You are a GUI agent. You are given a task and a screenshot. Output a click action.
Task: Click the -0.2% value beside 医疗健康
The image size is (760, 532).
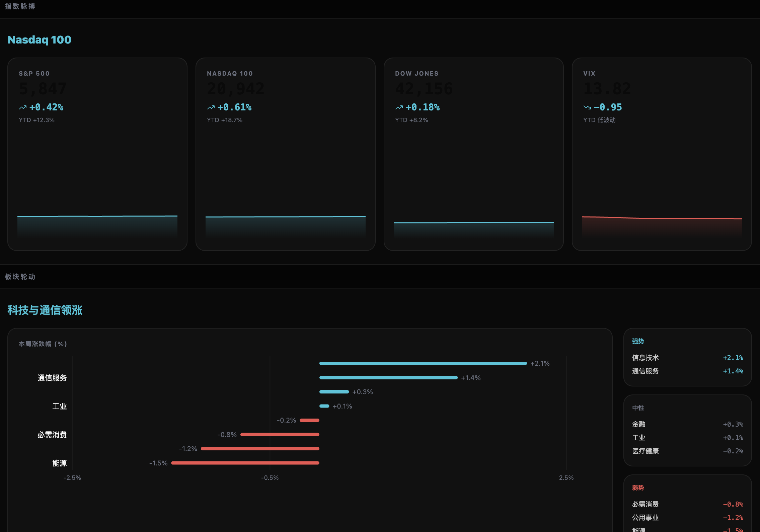(x=733, y=451)
